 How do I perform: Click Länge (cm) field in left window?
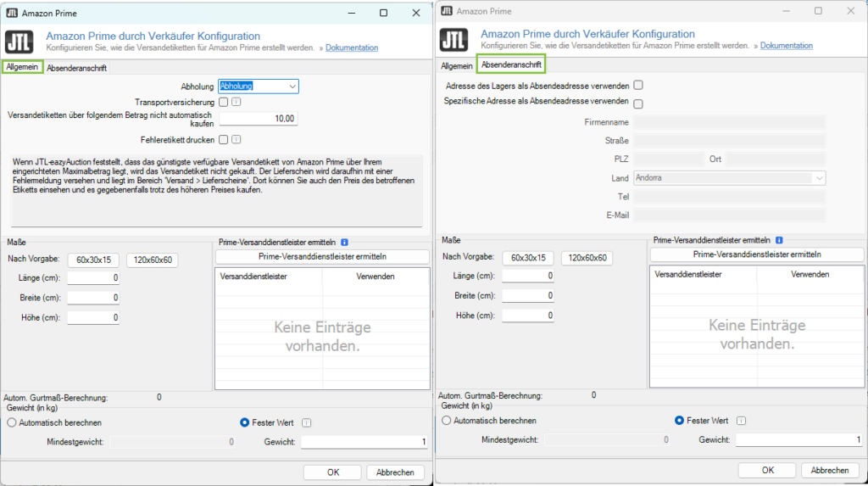pyautogui.click(x=93, y=277)
